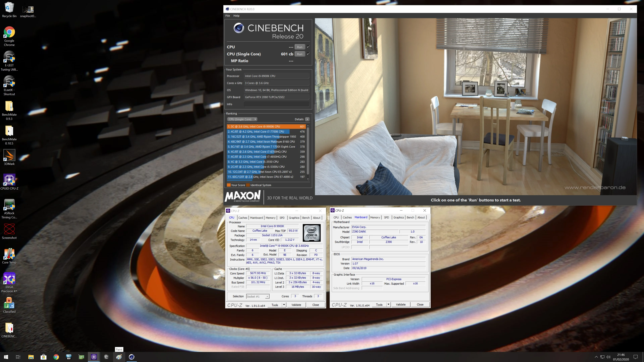Open Task View on the taskbar

click(x=18, y=357)
